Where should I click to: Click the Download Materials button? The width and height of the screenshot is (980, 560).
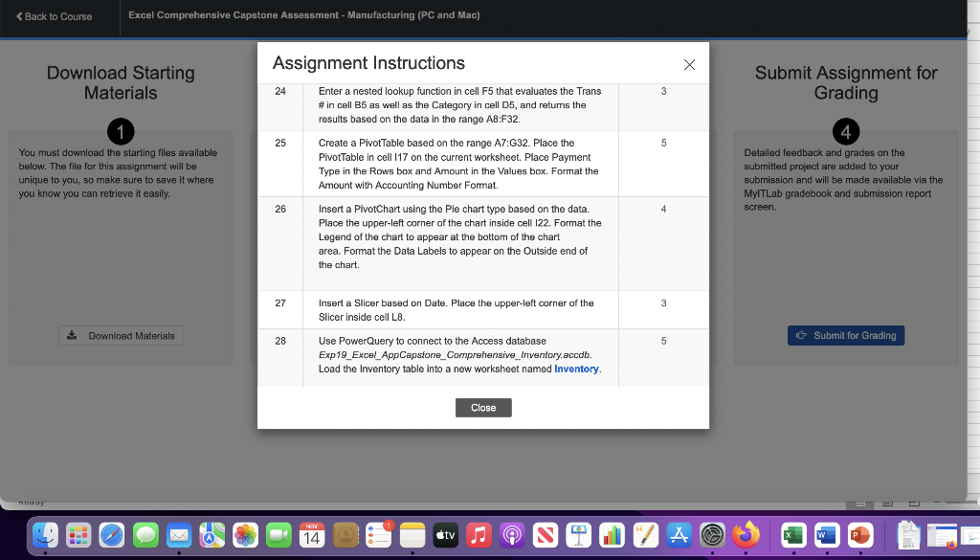point(121,335)
